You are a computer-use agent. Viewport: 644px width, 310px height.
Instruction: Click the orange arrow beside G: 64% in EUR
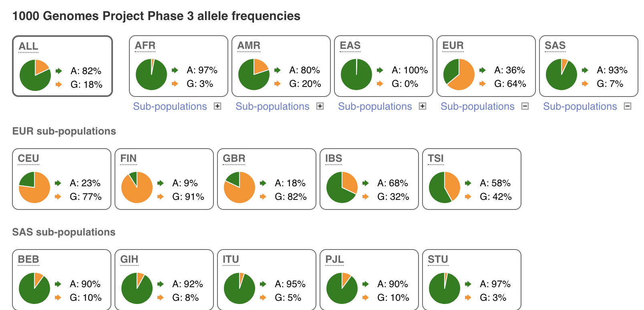[483, 84]
